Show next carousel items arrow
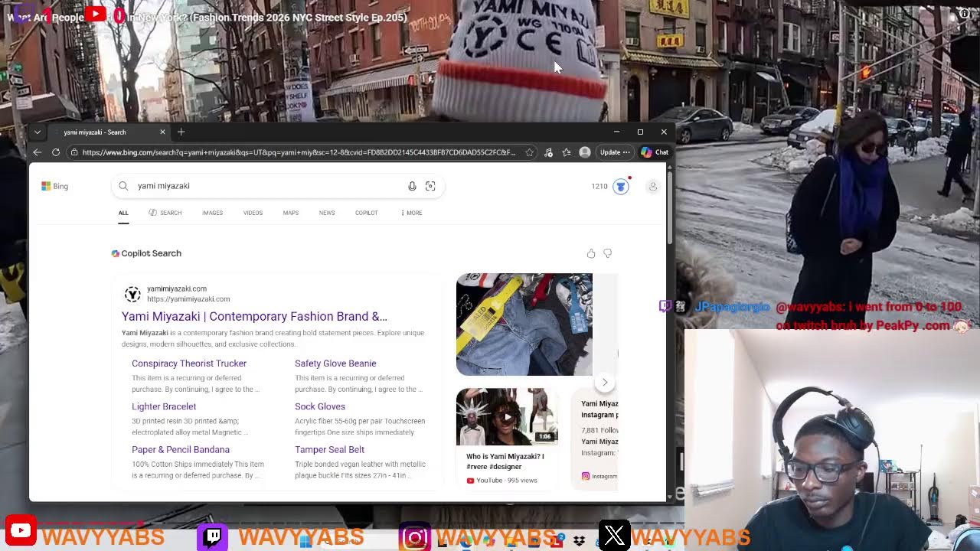Image resolution: width=980 pixels, height=551 pixels. [605, 383]
